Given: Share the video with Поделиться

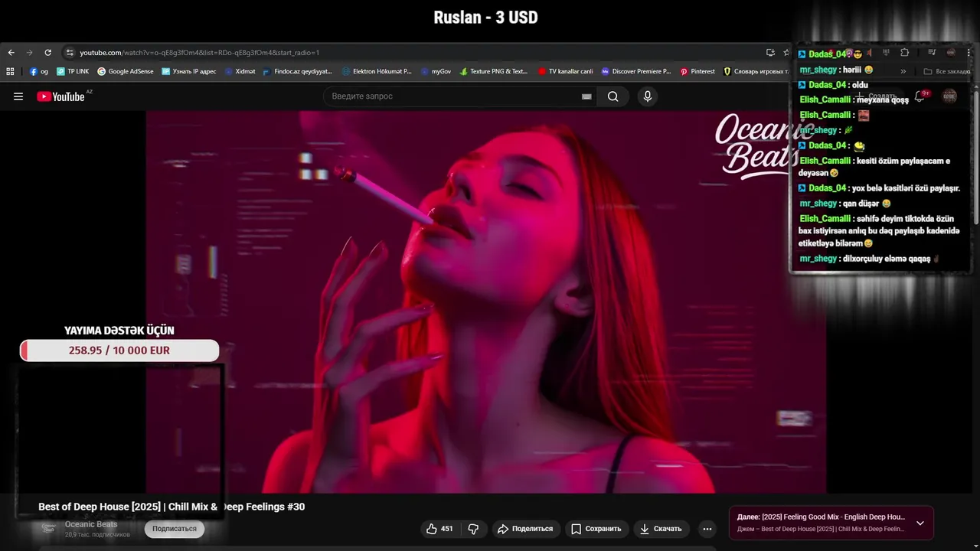Looking at the screenshot, I should coord(525,529).
